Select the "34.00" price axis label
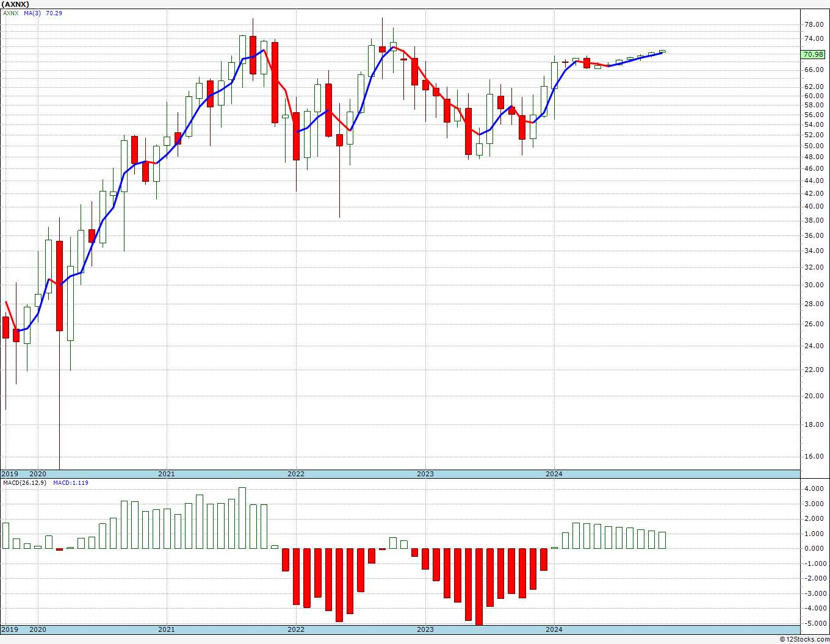The height and width of the screenshot is (644, 830). point(814,251)
